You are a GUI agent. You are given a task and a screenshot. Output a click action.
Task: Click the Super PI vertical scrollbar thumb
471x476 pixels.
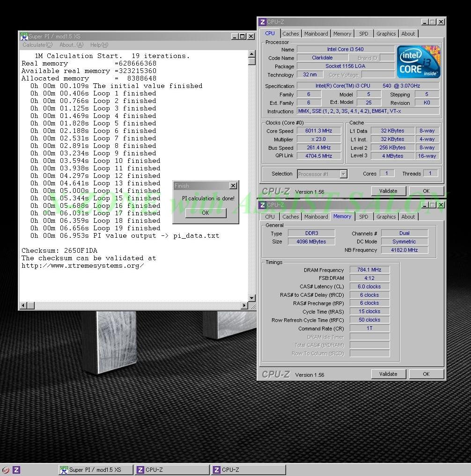(x=251, y=61)
